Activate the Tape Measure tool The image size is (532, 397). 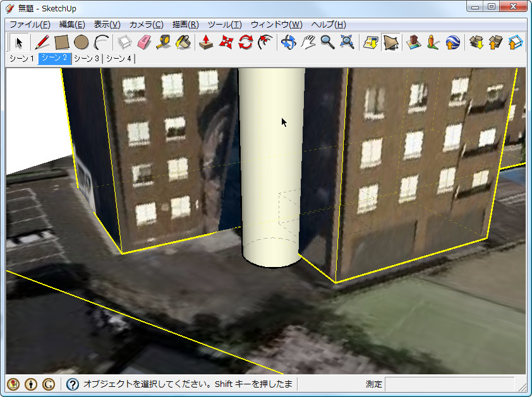[x=164, y=42]
